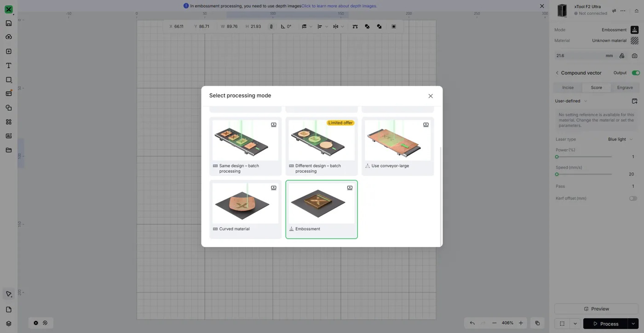Click the Process button
This screenshot has height=333, width=644.
[x=605, y=324]
